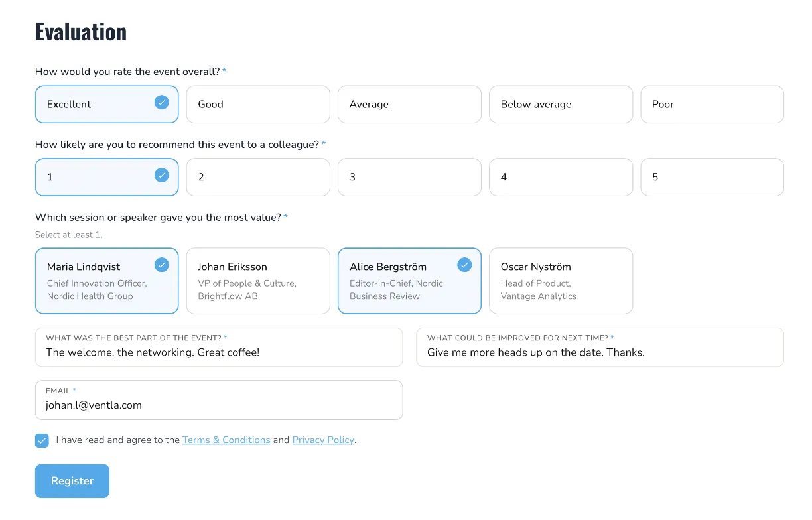
Task: Click the 'Select at least 1.' hint
Action: [69, 235]
